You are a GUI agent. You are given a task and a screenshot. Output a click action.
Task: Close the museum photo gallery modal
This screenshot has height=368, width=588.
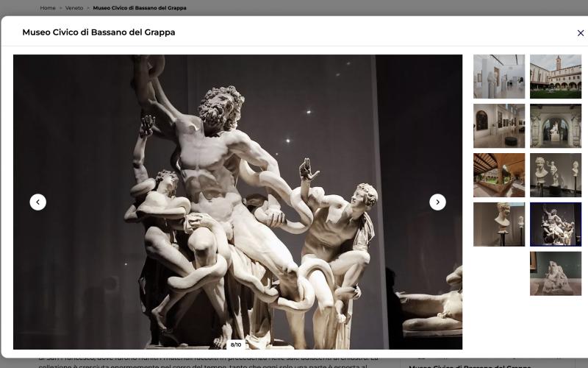(580, 33)
